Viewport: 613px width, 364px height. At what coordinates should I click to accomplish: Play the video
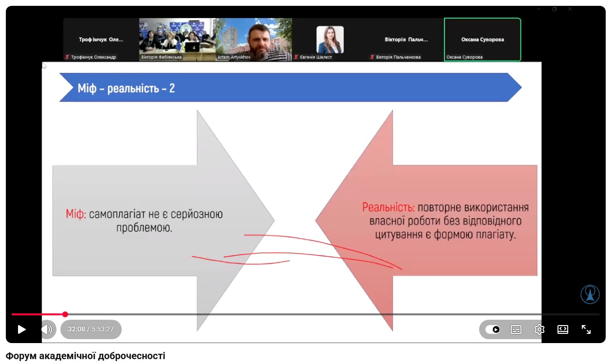(x=21, y=329)
